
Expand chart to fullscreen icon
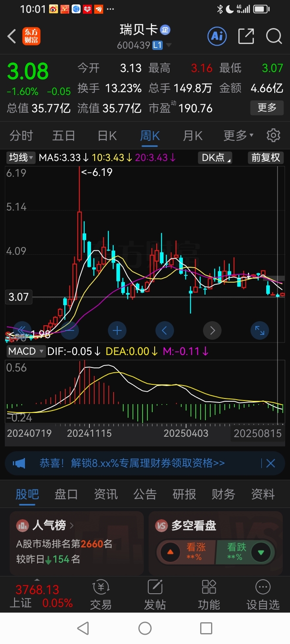tap(260, 331)
